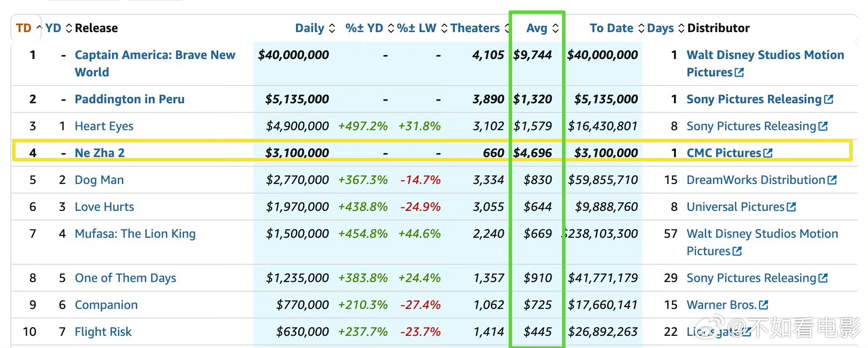Image resolution: width=868 pixels, height=348 pixels.
Task: Open CMC Pictures distributor link
Action: point(724,153)
